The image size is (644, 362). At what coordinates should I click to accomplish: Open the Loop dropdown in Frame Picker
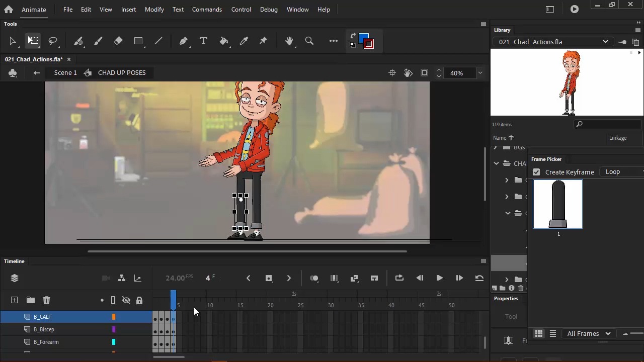(621, 172)
